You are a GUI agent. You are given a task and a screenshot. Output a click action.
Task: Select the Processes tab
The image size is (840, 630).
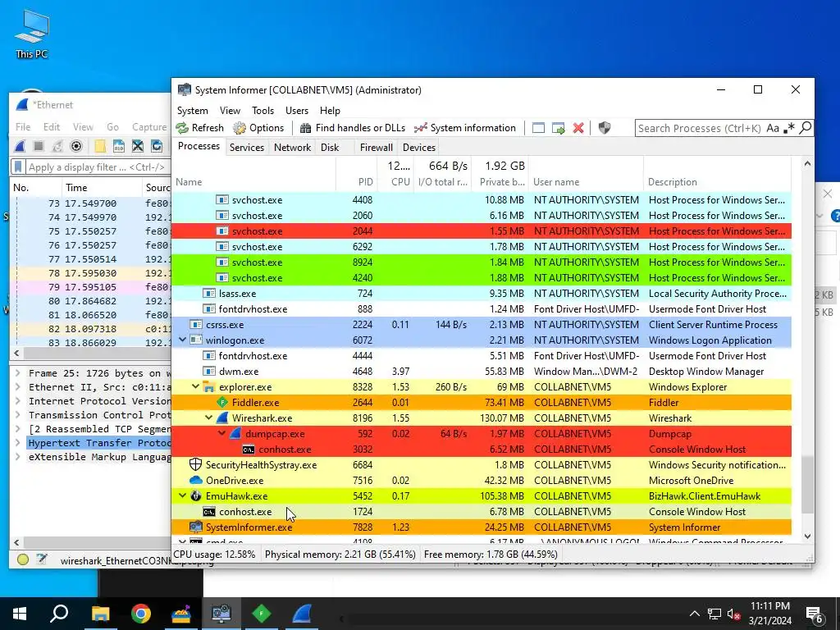199,146
